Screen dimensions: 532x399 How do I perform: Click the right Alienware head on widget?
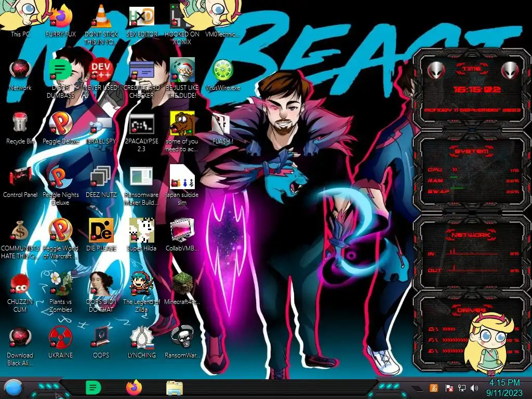coord(510,71)
